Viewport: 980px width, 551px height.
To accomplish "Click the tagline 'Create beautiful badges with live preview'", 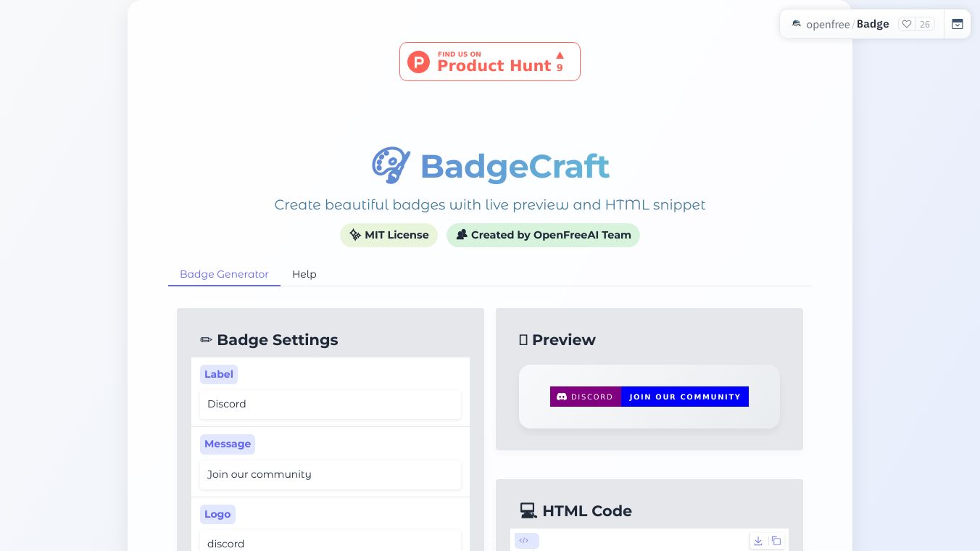I will pyautogui.click(x=490, y=204).
